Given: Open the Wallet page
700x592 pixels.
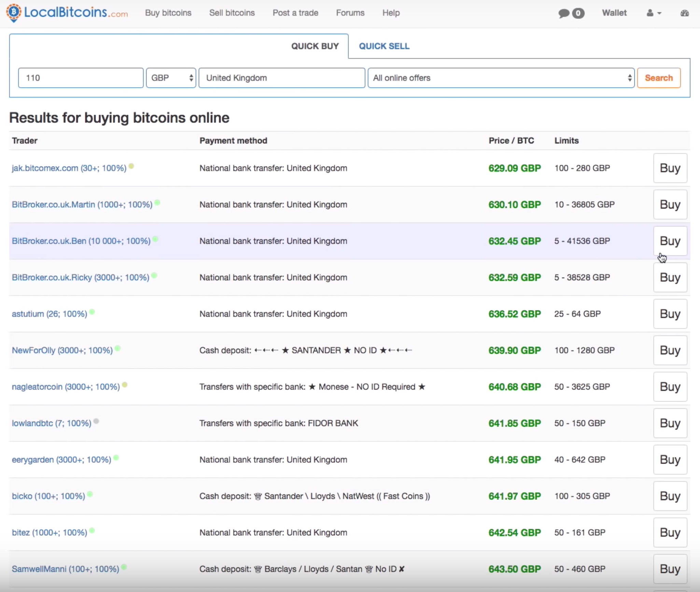Looking at the screenshot, I should coord(614,13).
